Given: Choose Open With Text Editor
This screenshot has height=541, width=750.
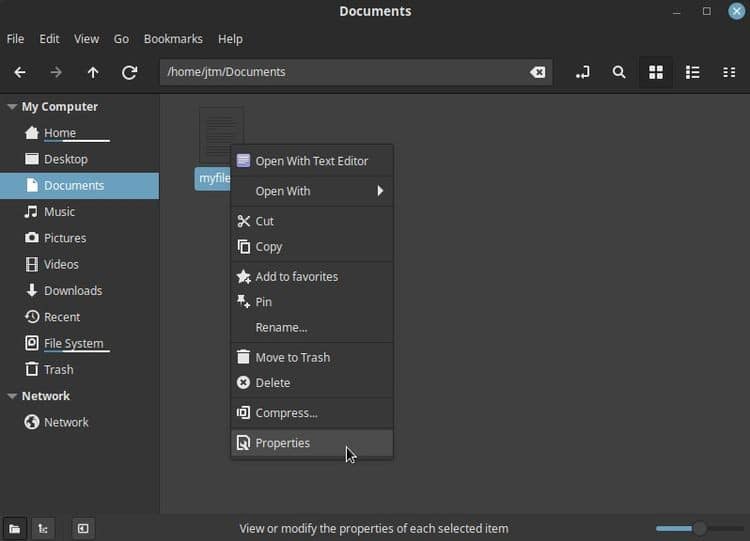Looking at the screenshot, I should (312, 161).
